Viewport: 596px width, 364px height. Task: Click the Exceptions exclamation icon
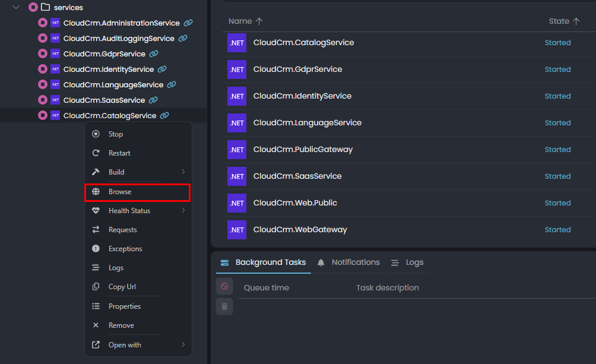tap(96, 248)
